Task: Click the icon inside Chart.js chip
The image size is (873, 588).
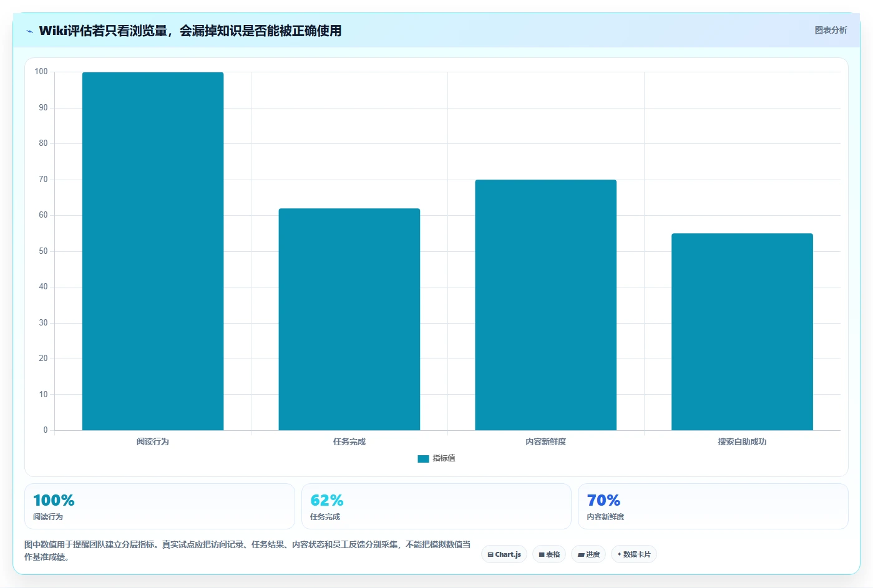Action: pos(490,554)
